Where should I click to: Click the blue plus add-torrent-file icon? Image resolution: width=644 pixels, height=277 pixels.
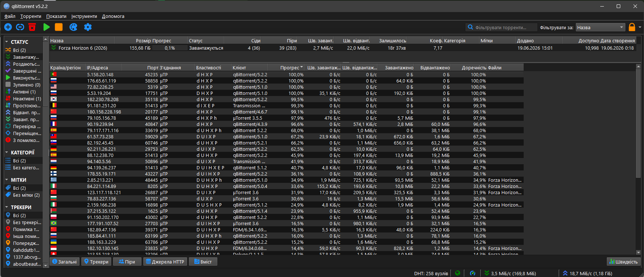click(8, 27)
